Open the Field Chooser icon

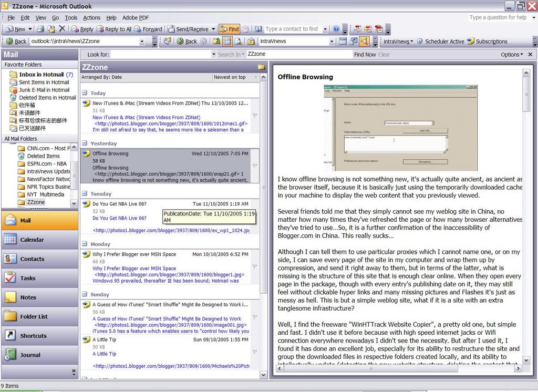point(353,41)
